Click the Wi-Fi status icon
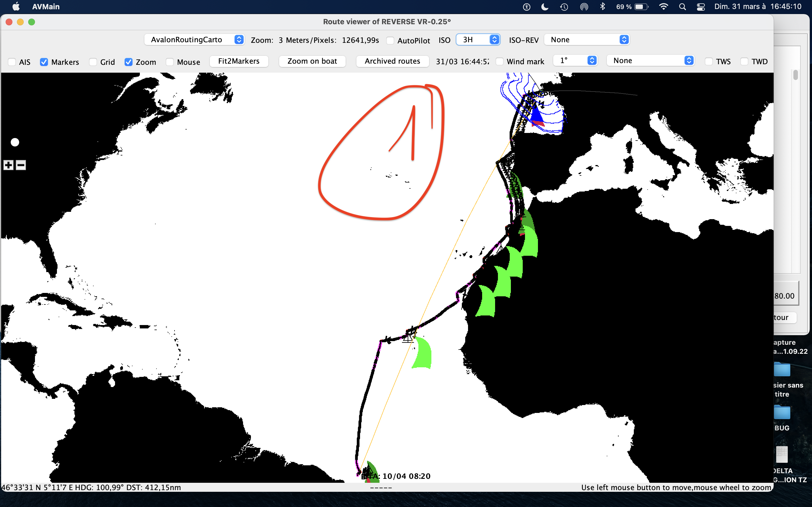Image resolution: width=812 pixels, height=507 pixels. click(663, 7)
